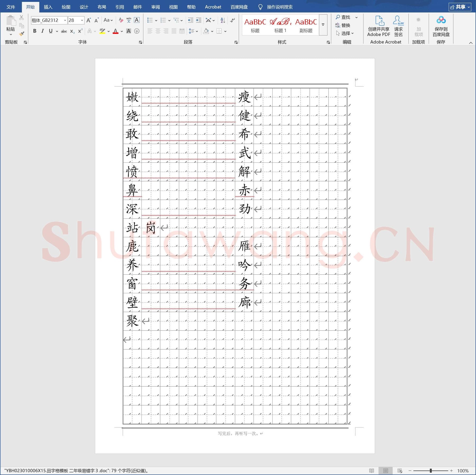
Task: Click the 共享 share button
Action: click(460, 7)
